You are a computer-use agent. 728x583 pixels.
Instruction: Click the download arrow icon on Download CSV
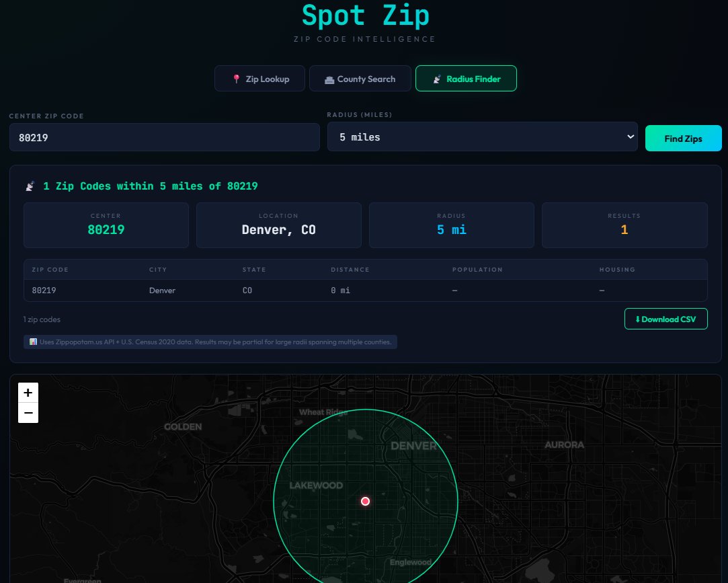point(637,319)
